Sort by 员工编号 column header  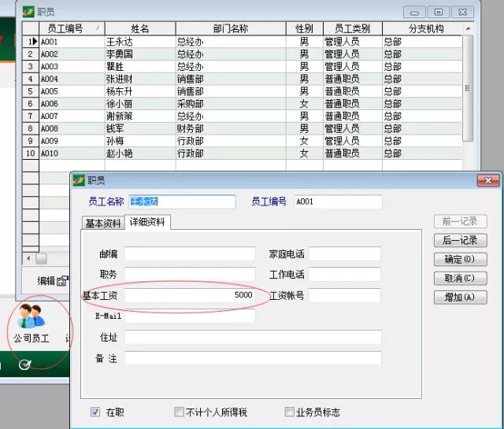point(72,28)
